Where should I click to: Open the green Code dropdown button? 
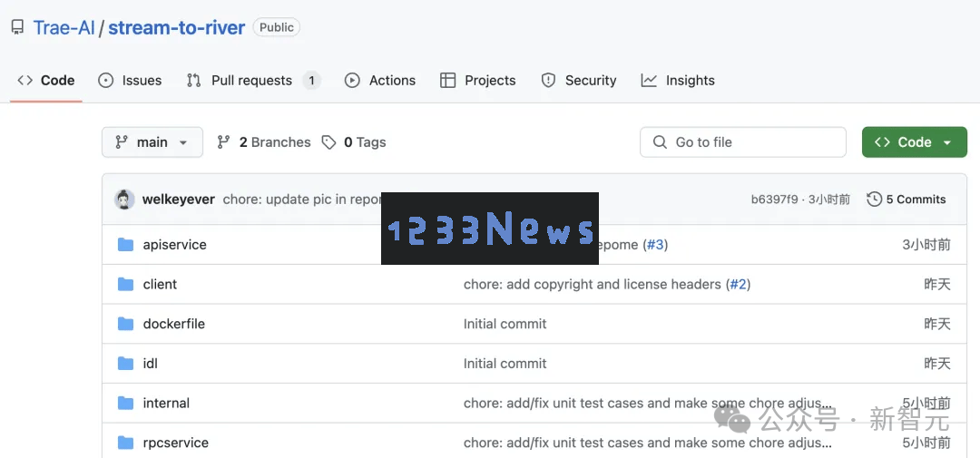(915, 142)
